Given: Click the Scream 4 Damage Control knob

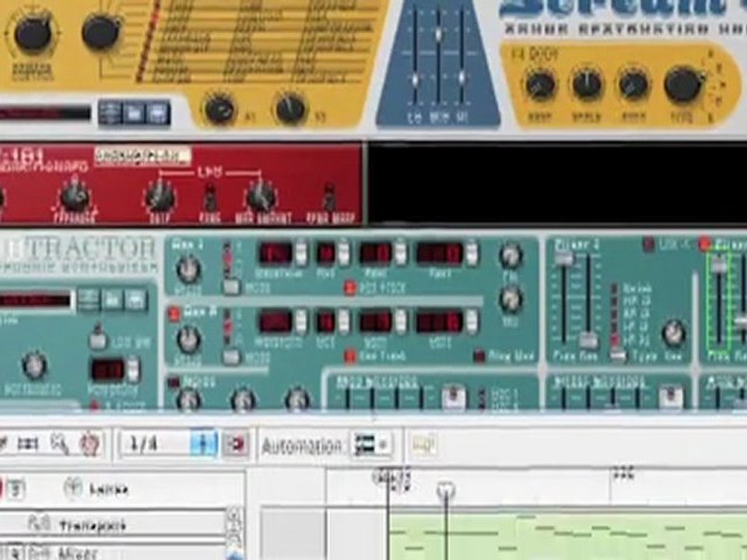Looking at the screenshot, I should pos(32,35).
